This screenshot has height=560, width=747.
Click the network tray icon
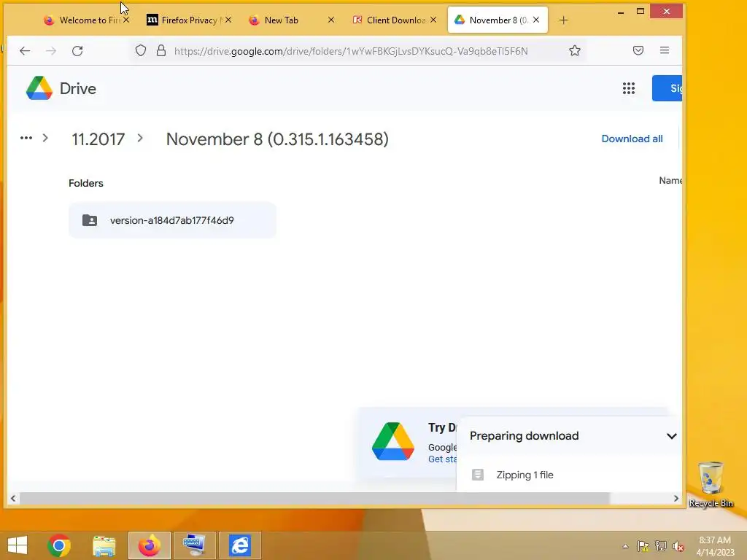click(x=661, y=546)
